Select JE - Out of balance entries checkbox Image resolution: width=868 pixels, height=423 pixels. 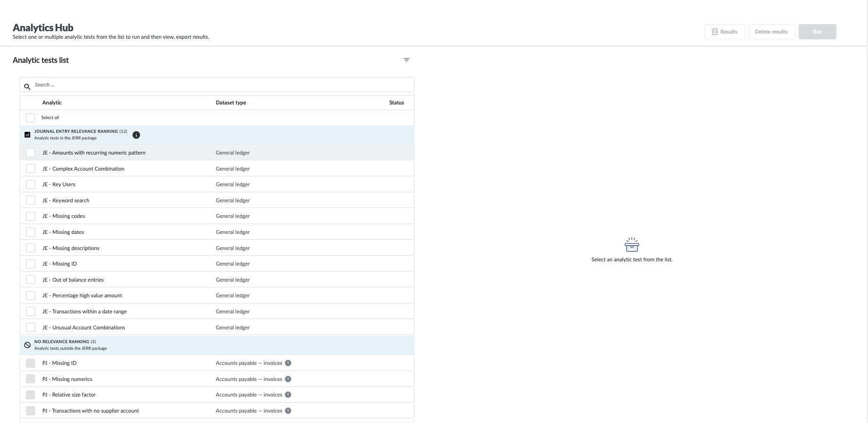pos(30,280)
